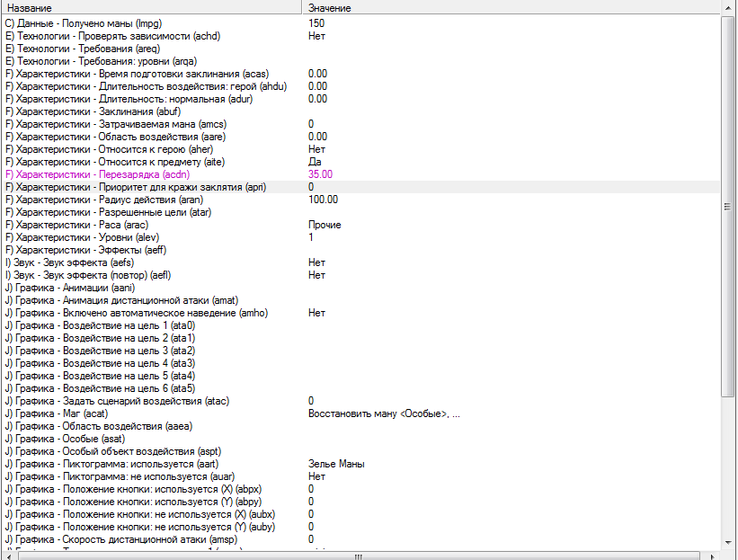Select row Затрачиваемая мана (amcs)
738x560 pixels.
tap(361, 124)
